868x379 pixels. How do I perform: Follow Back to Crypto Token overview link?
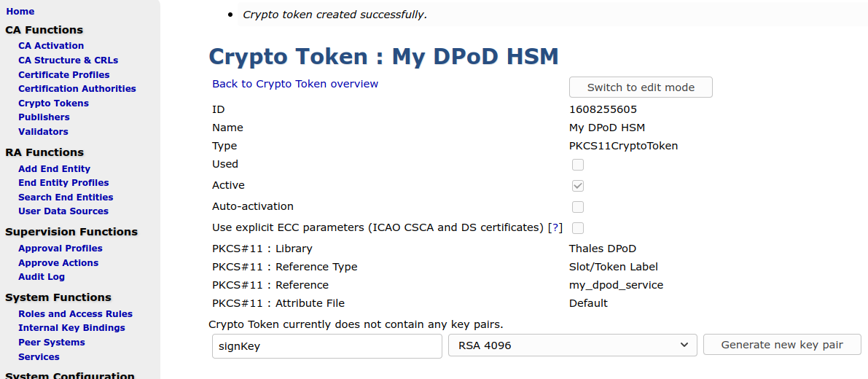(x=295, y=84)
